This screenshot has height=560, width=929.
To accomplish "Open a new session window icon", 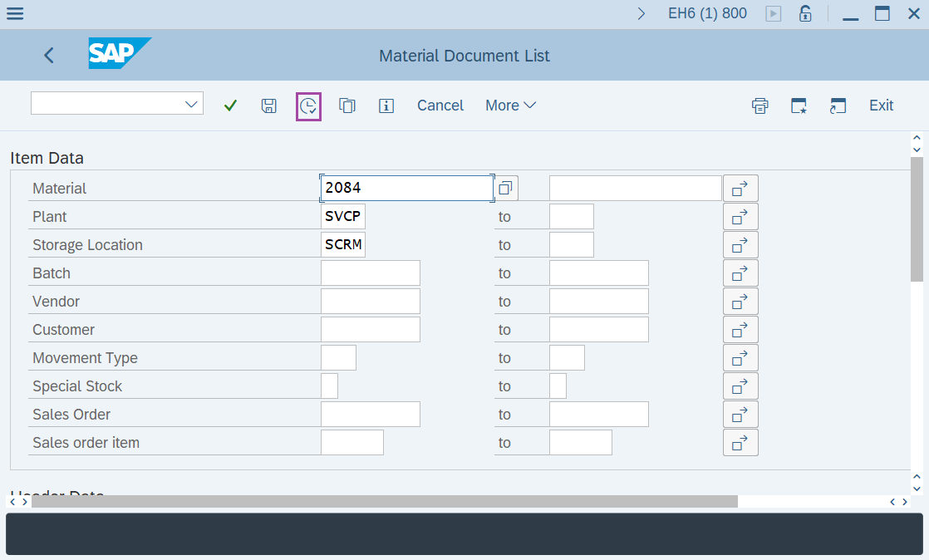I will (838, 106).
